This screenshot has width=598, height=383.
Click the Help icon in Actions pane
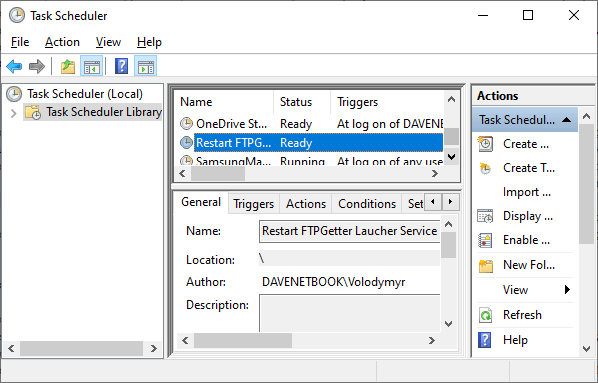click(x=485, y=340)
